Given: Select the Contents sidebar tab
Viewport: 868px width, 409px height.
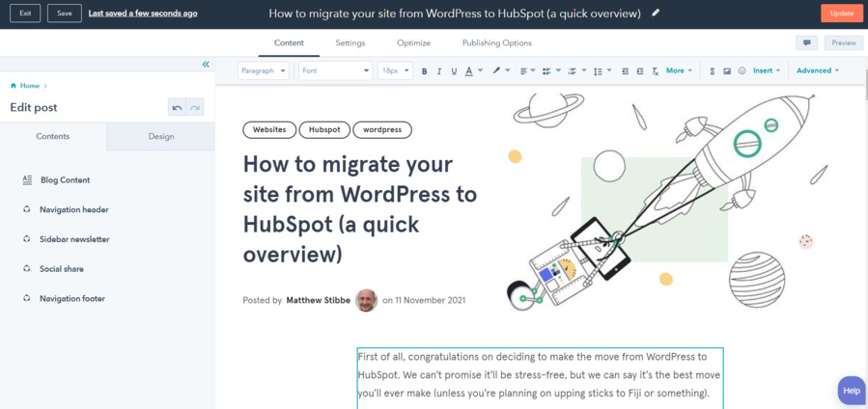Looking at the screenshot, I should pos(52,137).
